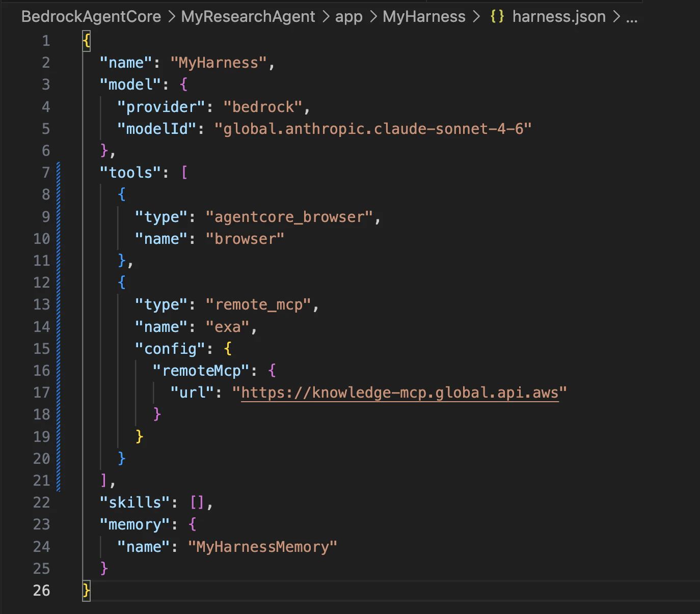The image size is (700, 614).
Task: Click the "type" key on line 13
Action: pos(161,304)
